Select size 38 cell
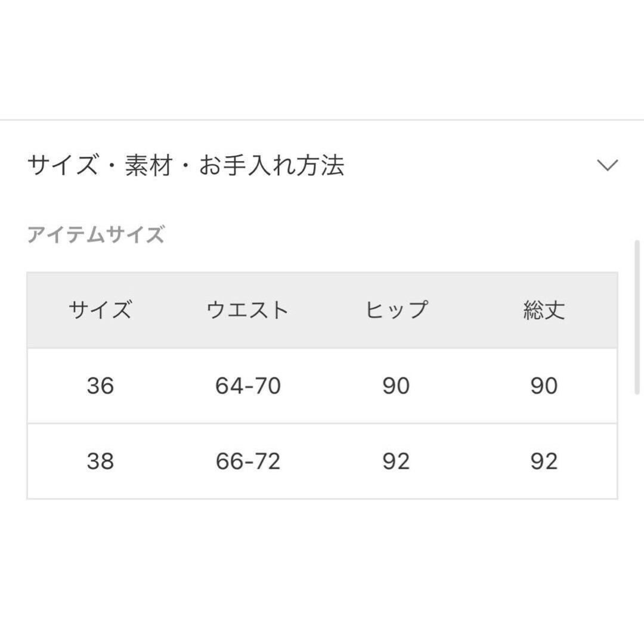 [100, 461]
